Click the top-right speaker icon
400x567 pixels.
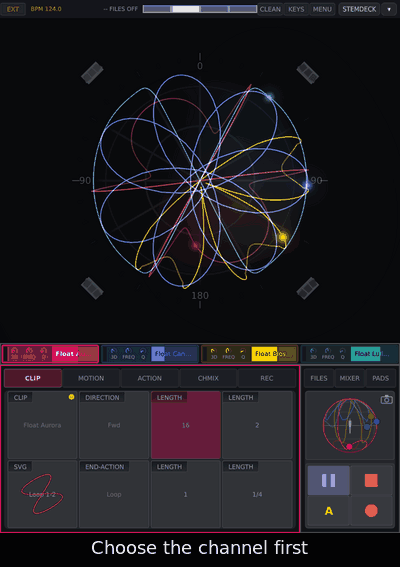pos(307,73)
